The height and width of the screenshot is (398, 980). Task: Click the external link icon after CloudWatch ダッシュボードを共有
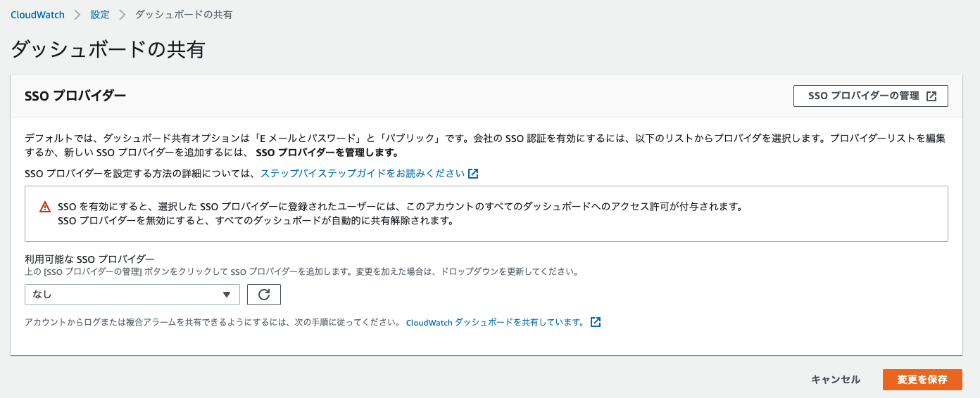(x=596, y=322)
